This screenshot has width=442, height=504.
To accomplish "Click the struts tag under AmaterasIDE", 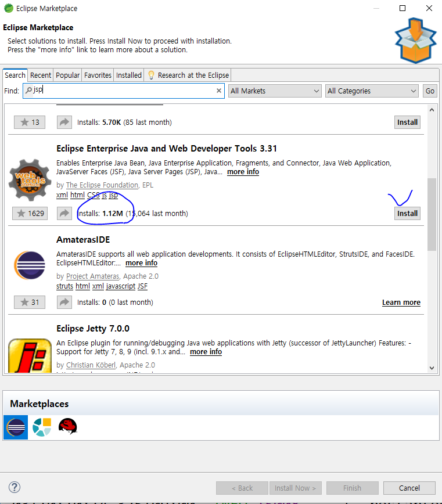I will pyautogui.click(x=64, y=286).
